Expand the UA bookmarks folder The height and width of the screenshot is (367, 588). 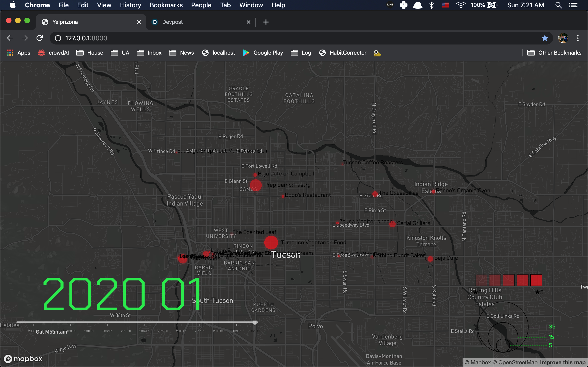[120, 53]
